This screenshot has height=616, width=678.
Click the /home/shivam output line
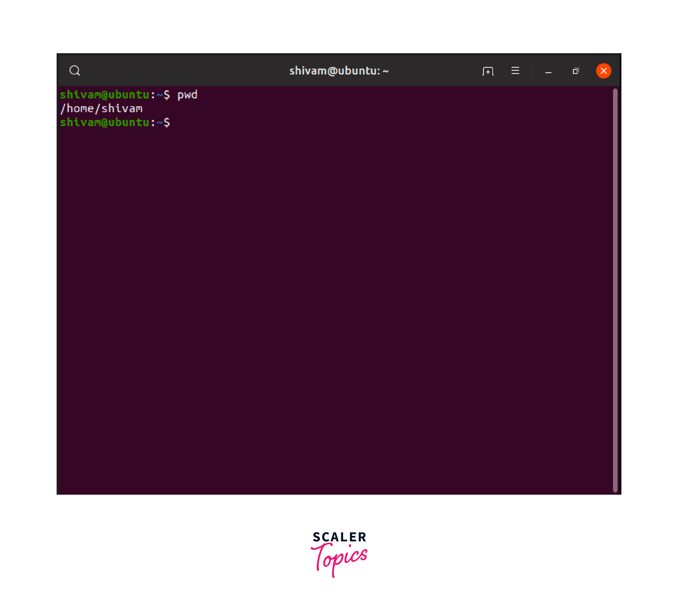[101, 109]
